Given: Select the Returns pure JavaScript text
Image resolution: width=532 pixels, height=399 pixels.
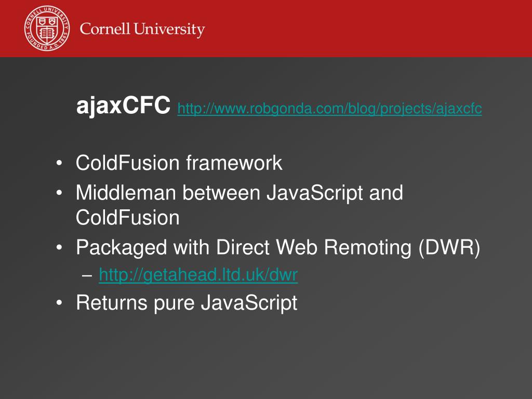Looking at the screenshot, I should pyautogui.click(x=187, y=303).
